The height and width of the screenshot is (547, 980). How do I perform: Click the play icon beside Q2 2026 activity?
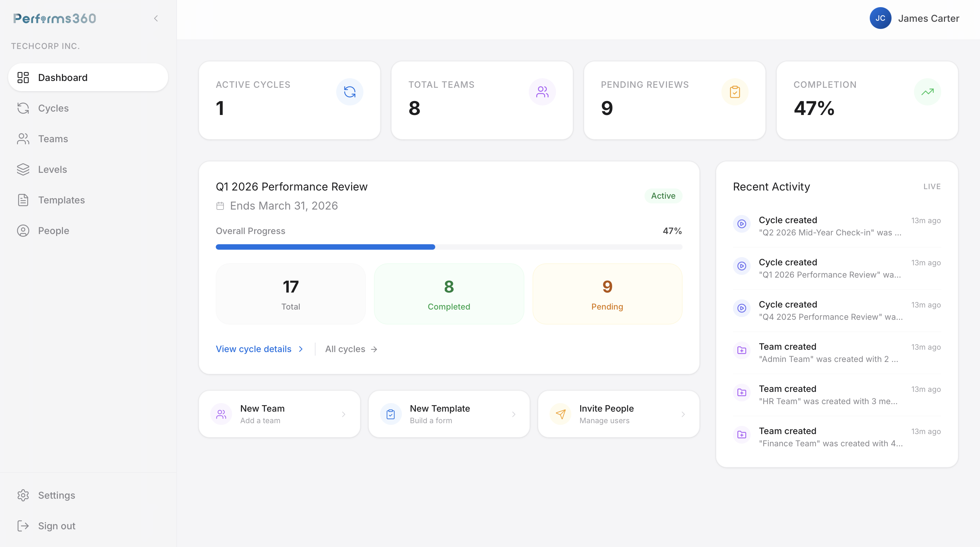pos(741,224)
